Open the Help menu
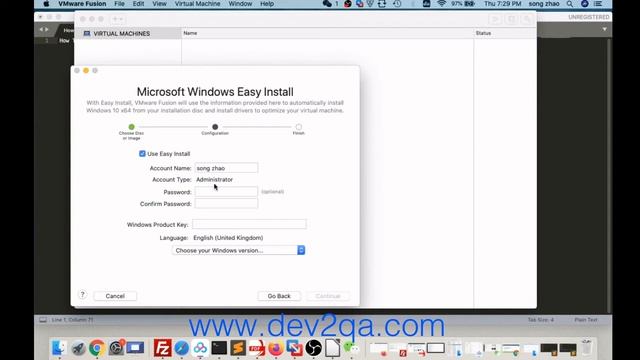Image resolution: width=640 pixels, height=360 pixels. [267, 4]
